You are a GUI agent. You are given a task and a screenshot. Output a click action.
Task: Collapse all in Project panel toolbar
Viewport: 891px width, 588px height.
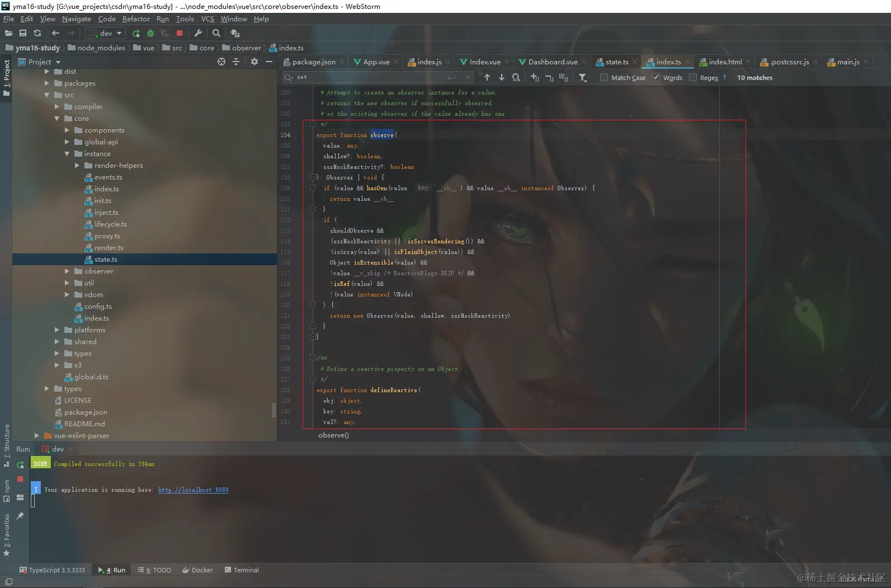click(236, 62)
